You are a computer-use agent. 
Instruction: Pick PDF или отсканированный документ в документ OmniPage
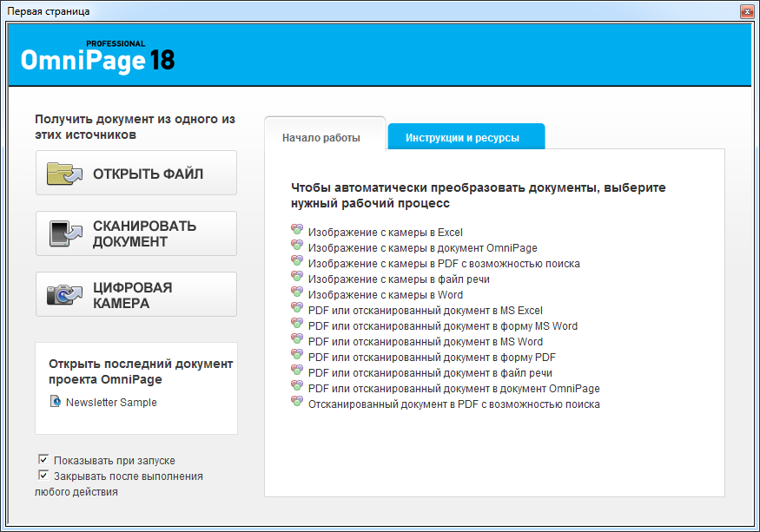coord(453,389)
